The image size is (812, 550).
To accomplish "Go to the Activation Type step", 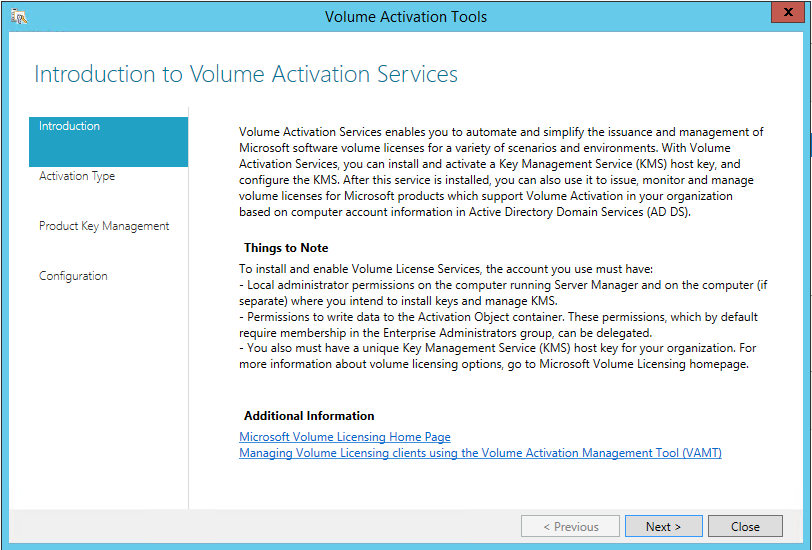I will click(77, 176).
